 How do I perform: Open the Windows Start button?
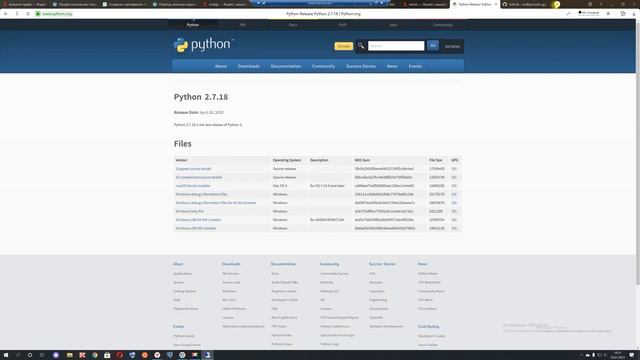point(6,355)
